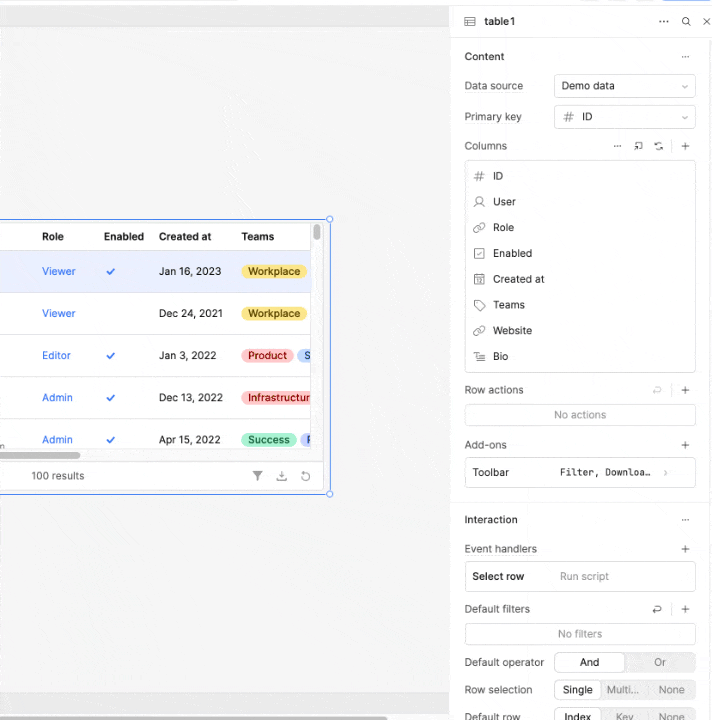Click the Success team tag
Viewport: 712px width, 720px height.
pos(269,440)
